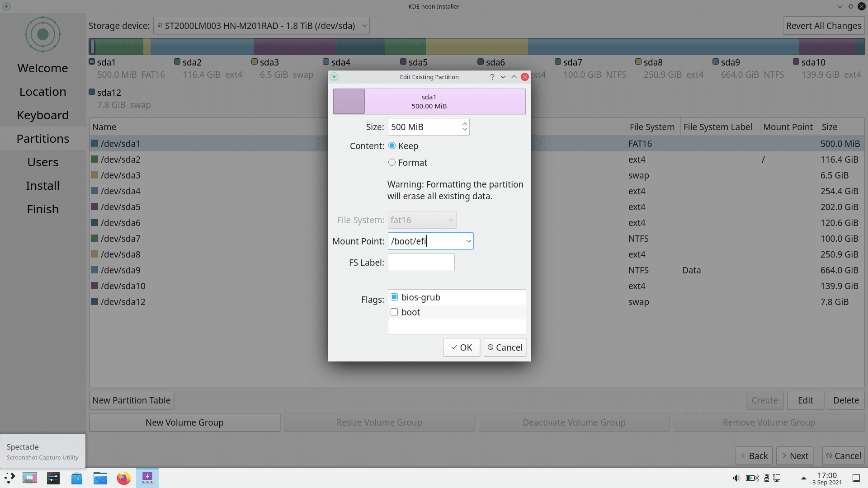Open the Konsole terminal taskbar icon
Viewport: 868px width, 488px height.
(53, 478)
